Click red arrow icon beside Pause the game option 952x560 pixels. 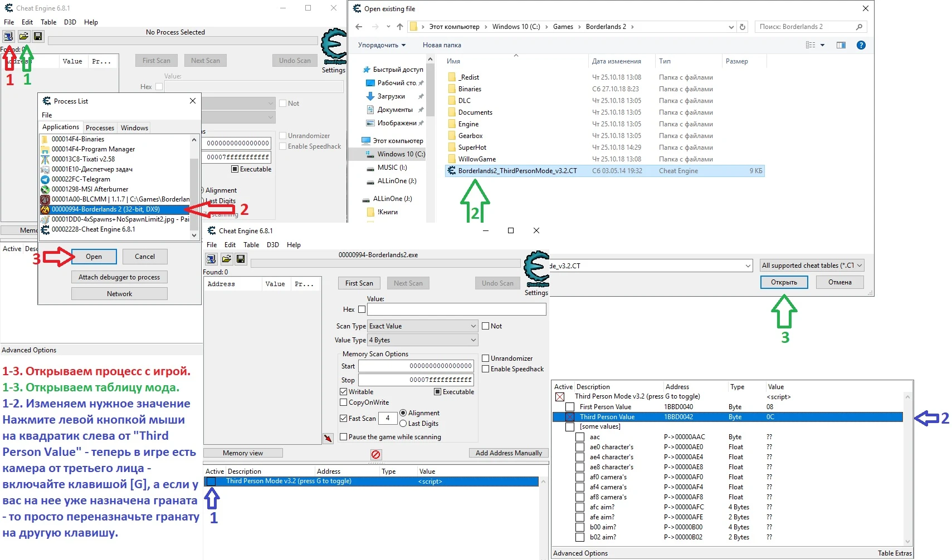coord(328,438)
